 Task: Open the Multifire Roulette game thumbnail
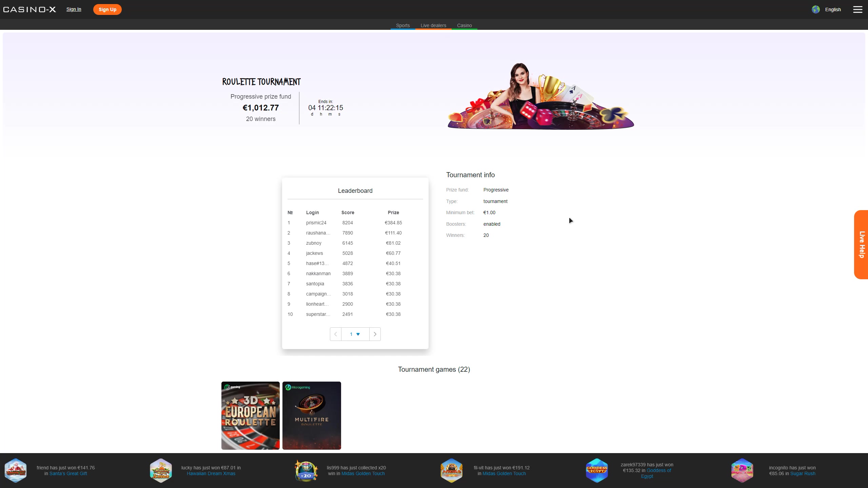[312, 415]
